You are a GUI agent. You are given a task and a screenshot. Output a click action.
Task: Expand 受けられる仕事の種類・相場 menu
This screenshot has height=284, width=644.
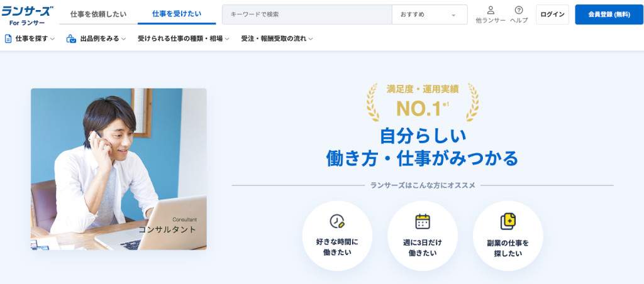(x=184, y=39)
